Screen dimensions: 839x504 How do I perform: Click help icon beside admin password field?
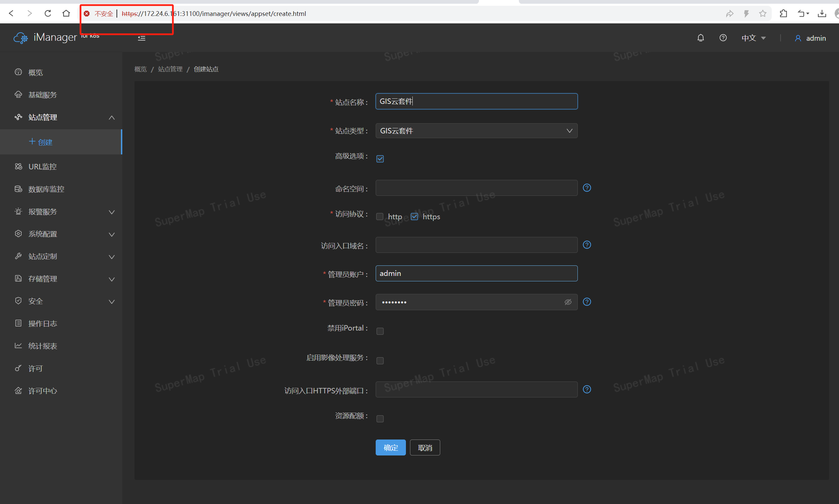tap(587, 302)
